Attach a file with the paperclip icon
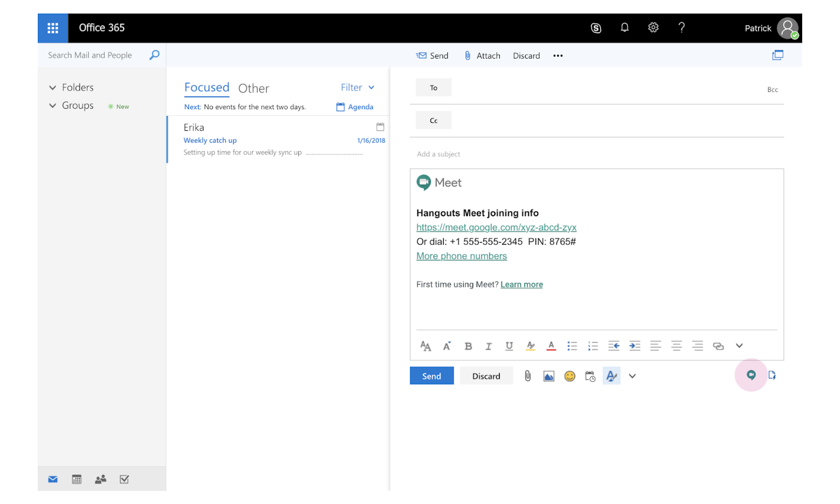Screen dimensions: 840x504 click(x=528, y=376)
